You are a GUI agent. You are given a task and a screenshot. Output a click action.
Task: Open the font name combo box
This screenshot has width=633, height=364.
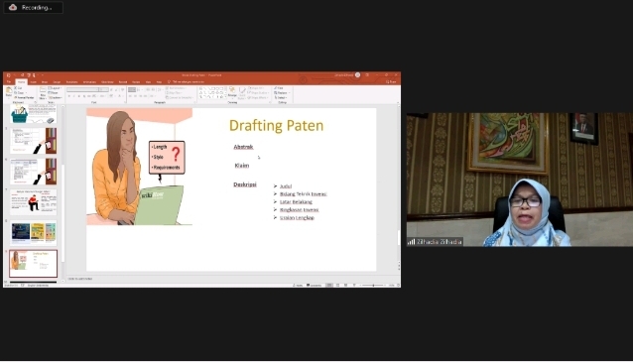click(82, 89)
